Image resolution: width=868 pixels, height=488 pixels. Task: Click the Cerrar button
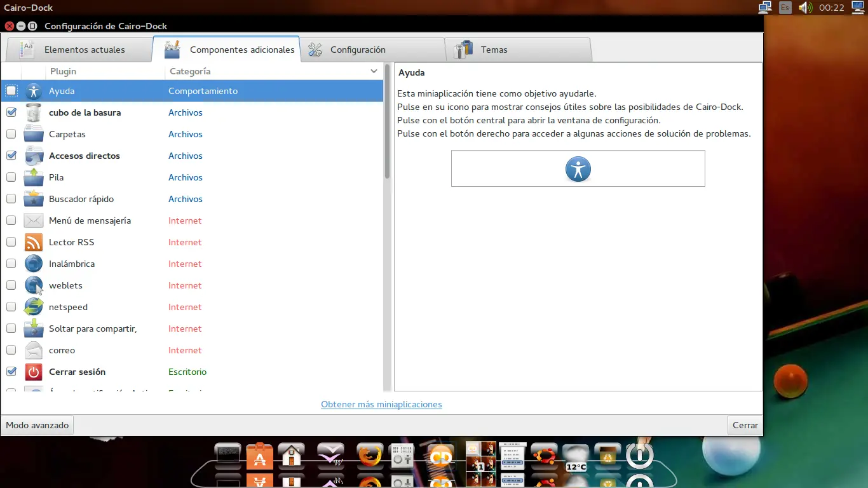[x=745, y=425]
